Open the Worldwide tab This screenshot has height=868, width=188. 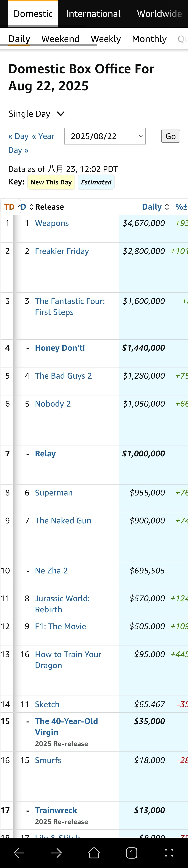159,14
